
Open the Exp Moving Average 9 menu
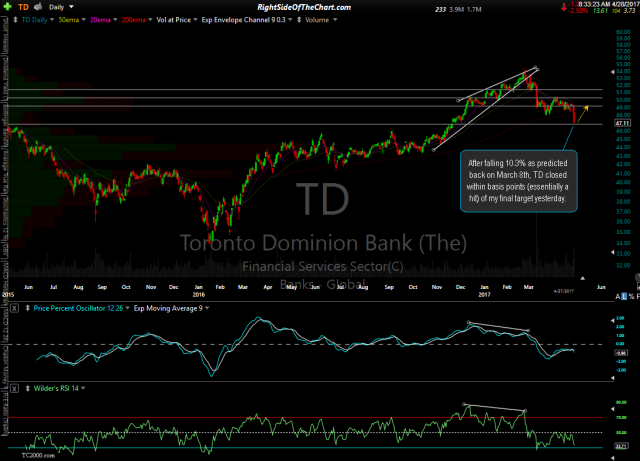tap(171, 308)
